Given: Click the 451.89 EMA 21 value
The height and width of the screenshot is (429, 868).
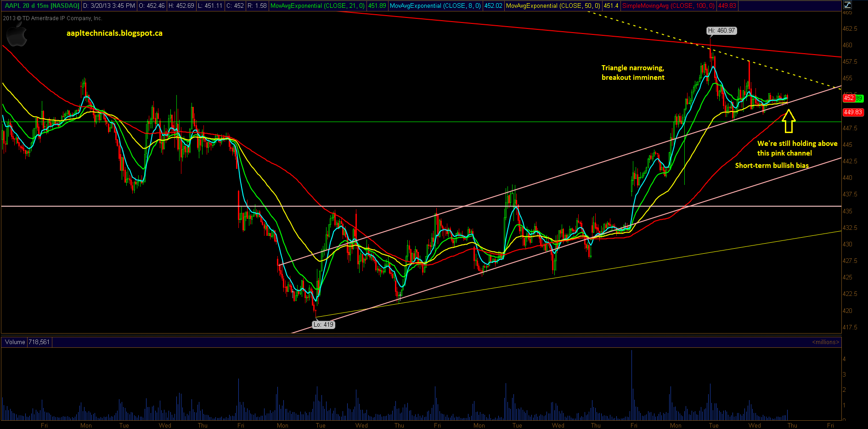Looking at the screenshot, I should click(x=377, y=6).
